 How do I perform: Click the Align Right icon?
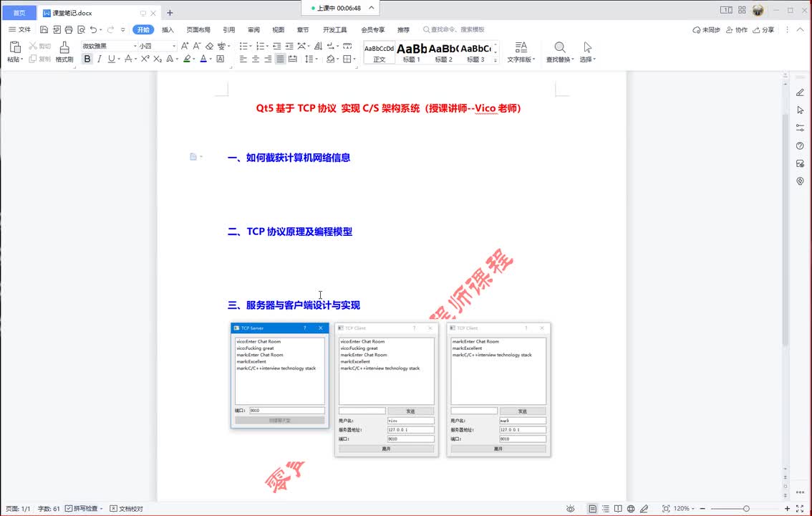(x=268, y=59)
